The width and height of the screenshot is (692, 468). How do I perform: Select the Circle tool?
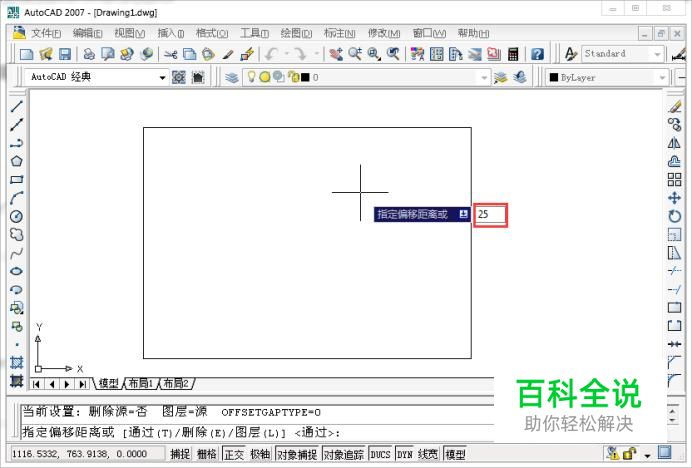coord(16,216)
